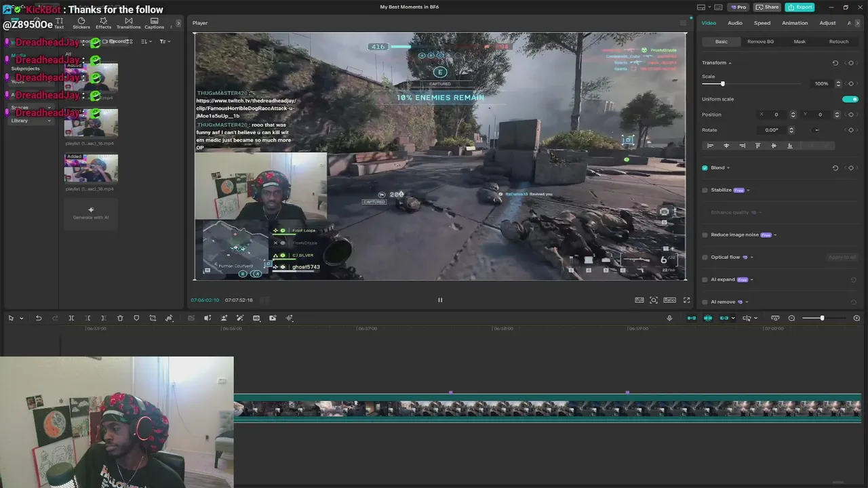Click the microphone record voiceover icon
Image resolution: width=868 pixels, height=488 pixels.
tap(669, 318)
